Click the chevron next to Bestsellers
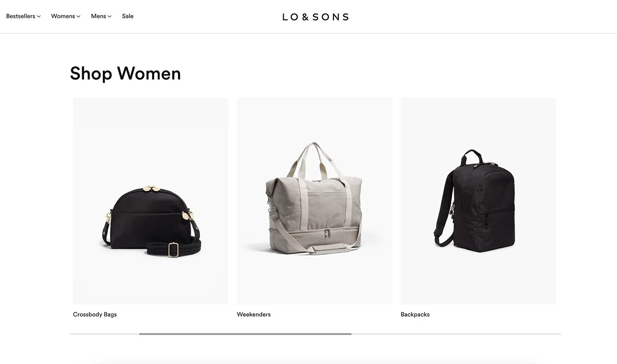The image size is (617, 364). tap(39, 16)
